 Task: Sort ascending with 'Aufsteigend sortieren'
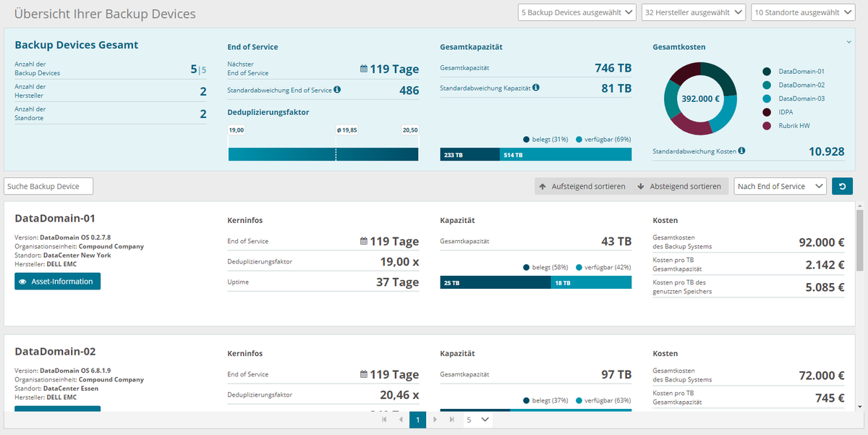point(582,186)
